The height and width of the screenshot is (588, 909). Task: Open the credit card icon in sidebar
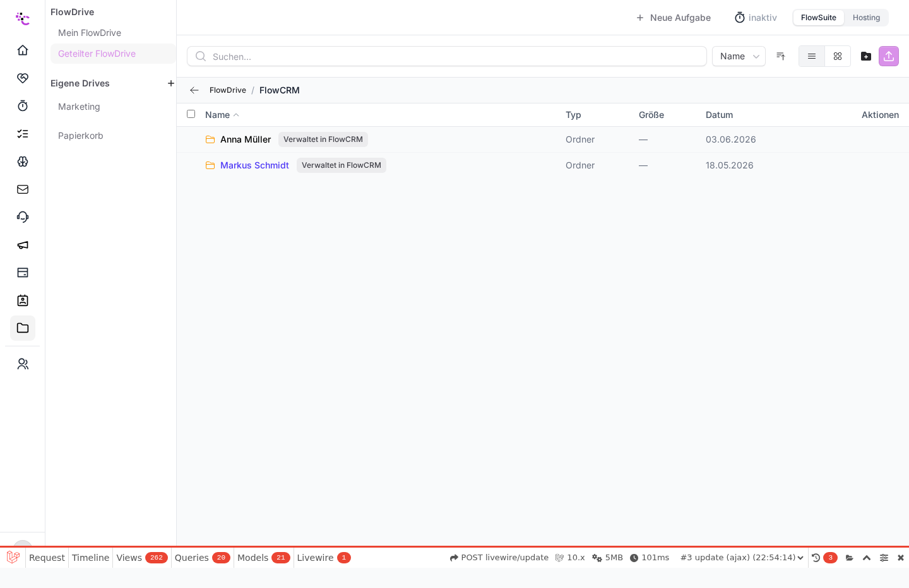(x=23, y=273)
